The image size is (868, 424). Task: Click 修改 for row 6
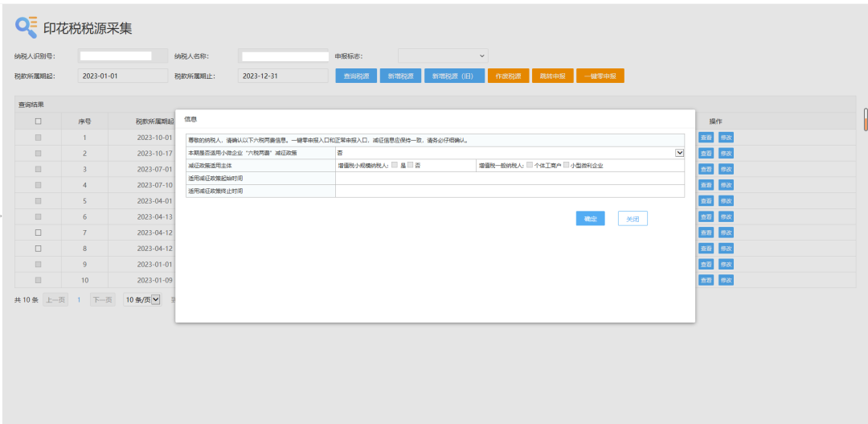coord(726,216)
